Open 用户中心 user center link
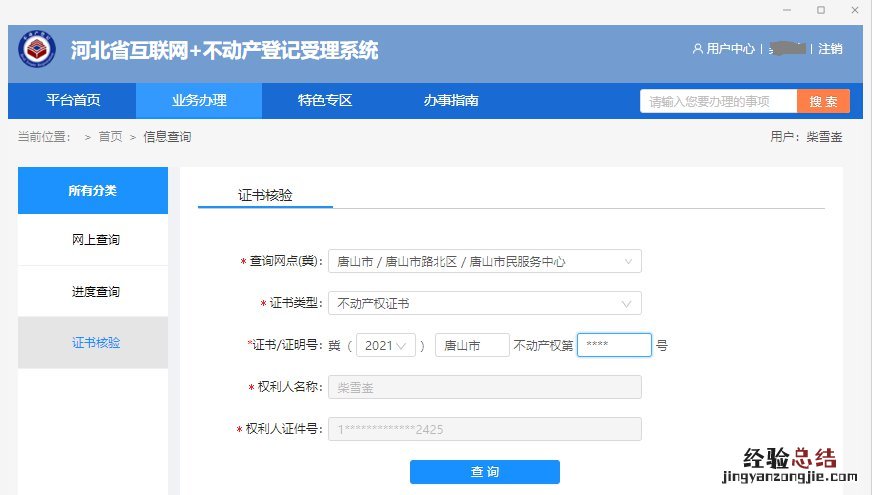872x495 pixels. pyautogui.click(x=730, y=49)
